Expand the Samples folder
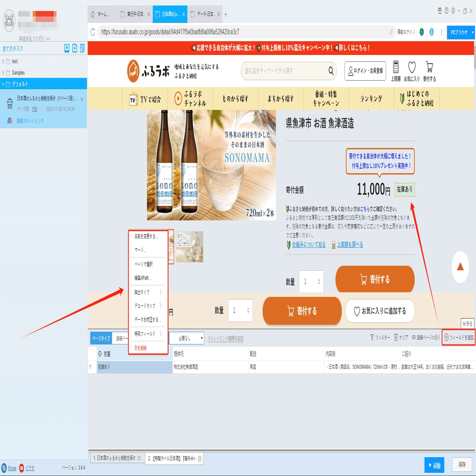Screen dimensions: 476x476 pyautogui.click(x=3, y=73)
